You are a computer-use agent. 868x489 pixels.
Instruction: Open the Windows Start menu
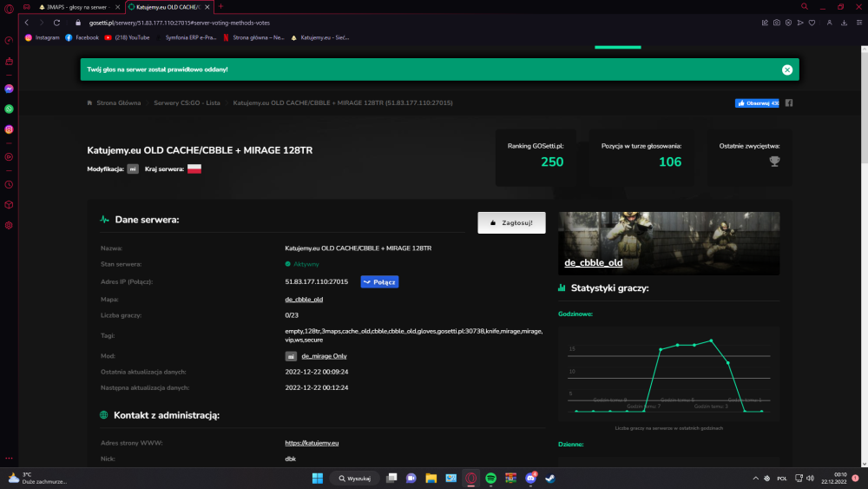tap(317, 479)
